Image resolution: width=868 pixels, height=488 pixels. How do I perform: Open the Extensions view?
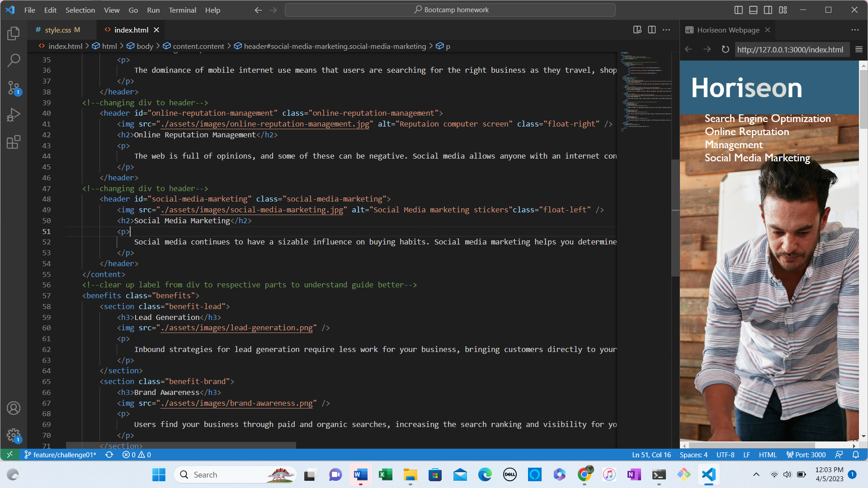point(14,142)
